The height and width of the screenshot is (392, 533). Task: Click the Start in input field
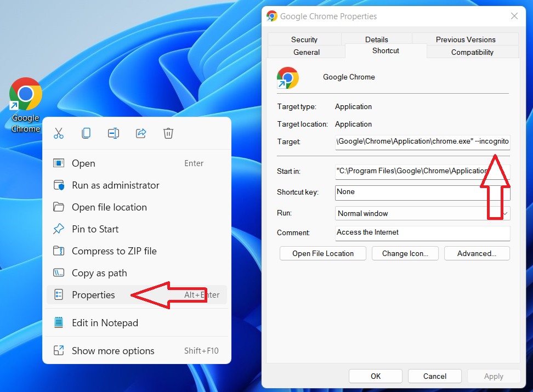[423, 172]
